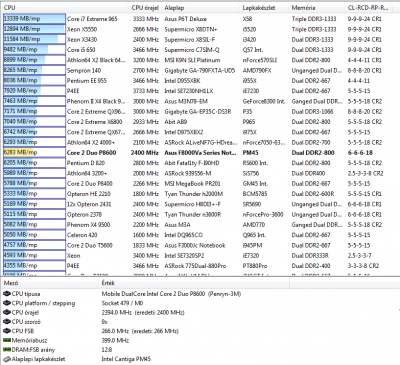Click the Intel Cantiga PM45 value
The width and height of the screenshot is (400, 365).
pos(126,359)
